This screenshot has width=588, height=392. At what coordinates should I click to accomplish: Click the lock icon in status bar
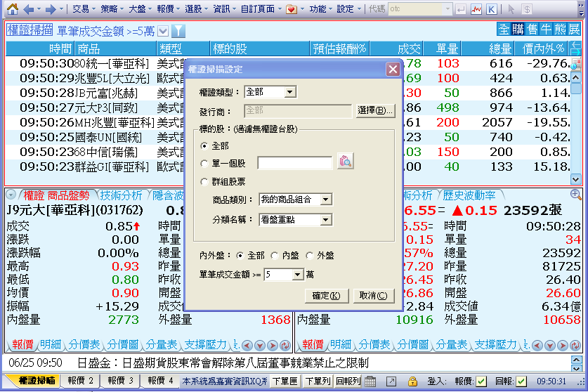412,381
